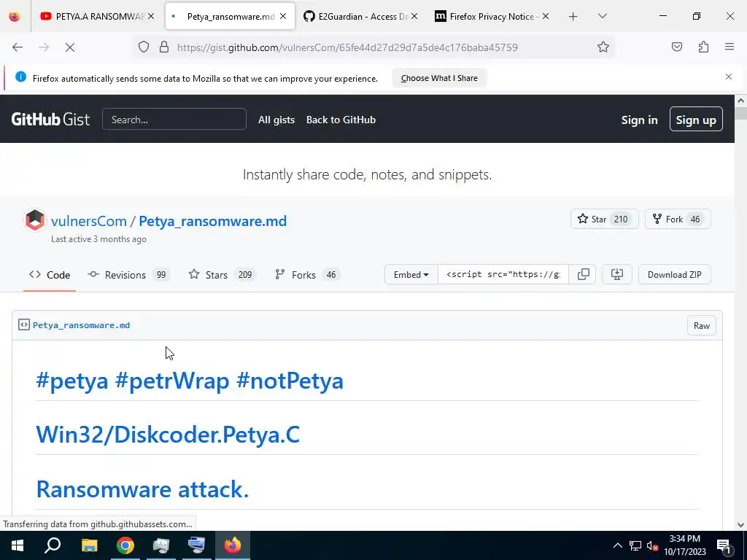747x560 pixels.
Task: Go Back to GitHub link
Action: click(341, 120)
